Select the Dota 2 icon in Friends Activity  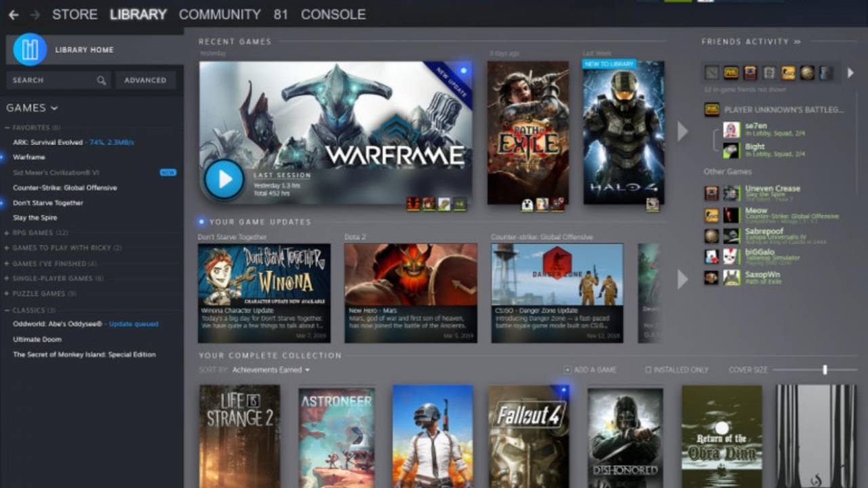[711, 73]
